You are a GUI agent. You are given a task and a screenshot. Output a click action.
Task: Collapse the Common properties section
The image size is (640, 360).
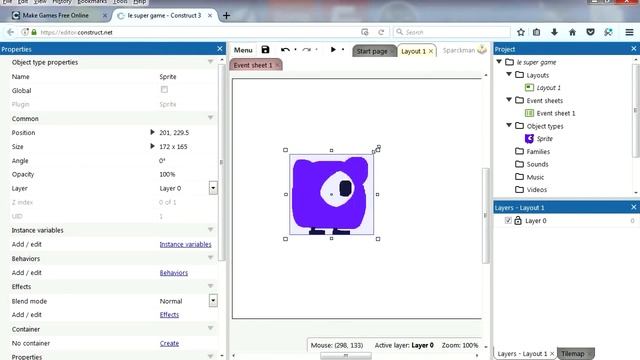[x=210, y=118]
